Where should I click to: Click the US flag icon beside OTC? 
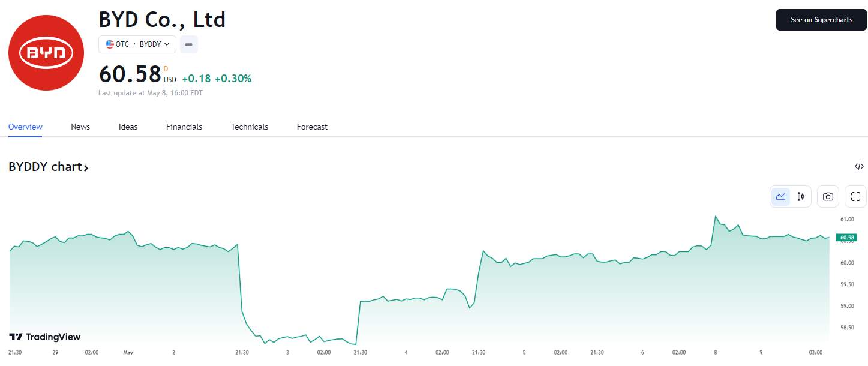pos(109,44)
